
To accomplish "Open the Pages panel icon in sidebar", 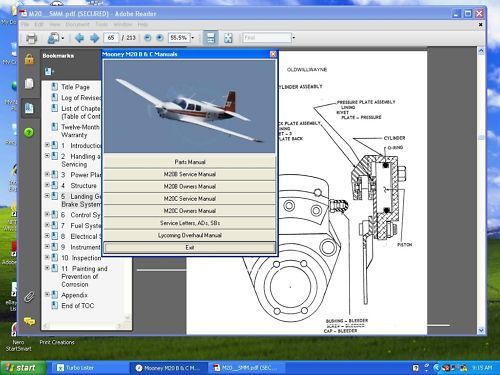I will click(x=29, y=83).
